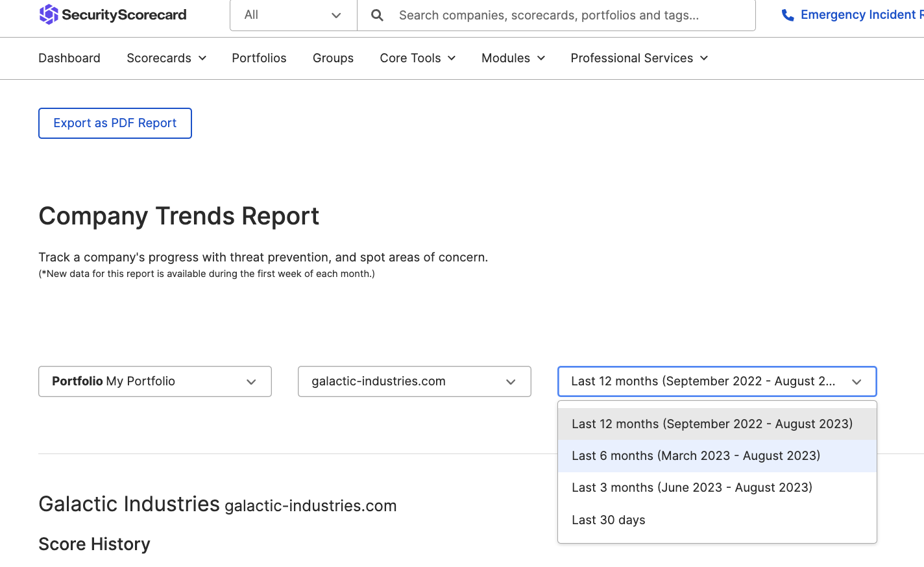This screenshot has height=567, width=924.
Task: Click the Emergency Incident phone icon
Action: coord(788,15)
